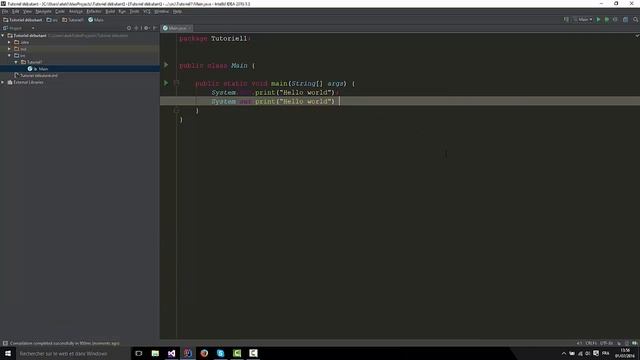Click the lock read-only icon in status bar
The height and width of the screenshot is (360, 640).
[619, 343]
